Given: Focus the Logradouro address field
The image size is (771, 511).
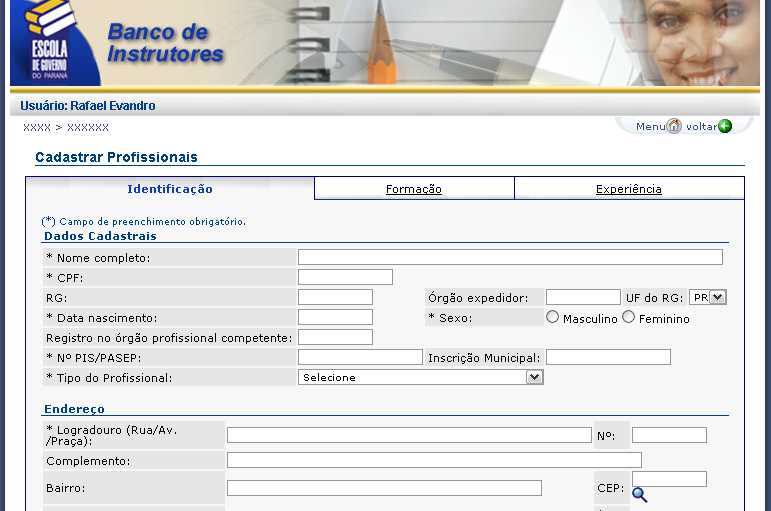Looking at the screenshot, I should point(409,435).
